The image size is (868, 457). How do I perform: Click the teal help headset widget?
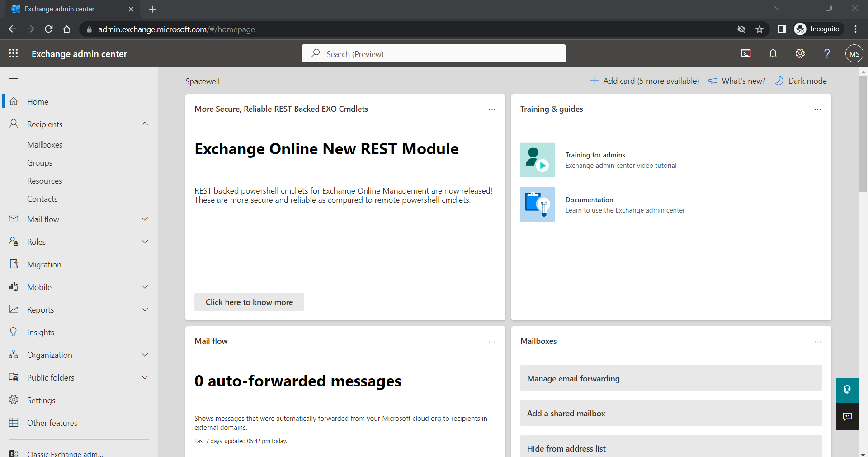coord(847,390)
